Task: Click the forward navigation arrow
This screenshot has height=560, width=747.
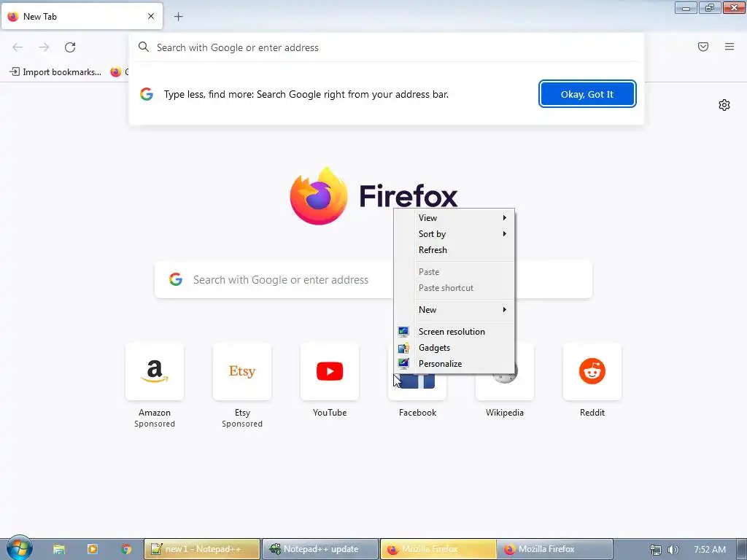Action: [44, 47]
